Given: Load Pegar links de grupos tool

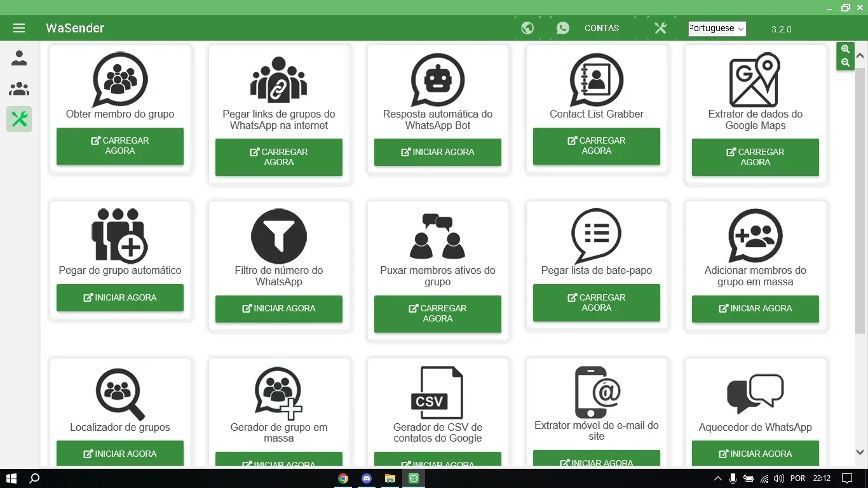Looking at the screenshot, I should point(279,157).
